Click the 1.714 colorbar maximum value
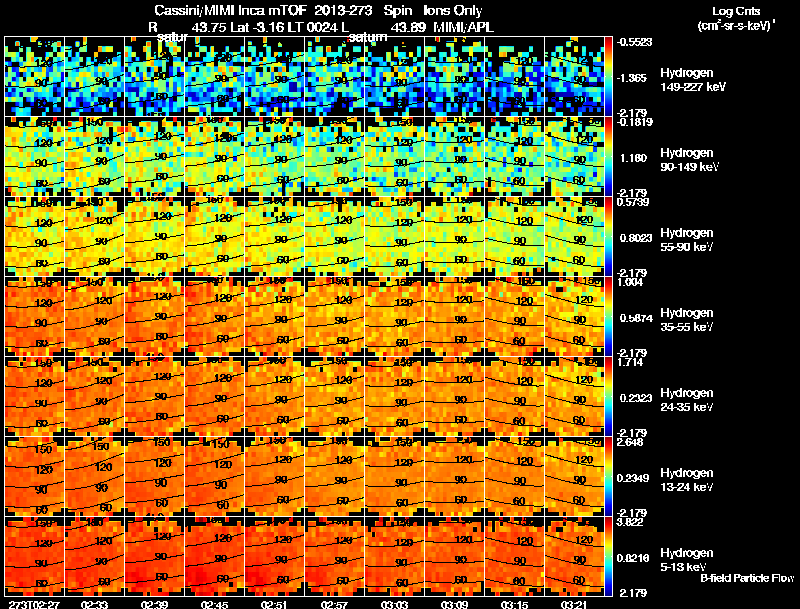800x609 pixels. [x=630, y=362]
